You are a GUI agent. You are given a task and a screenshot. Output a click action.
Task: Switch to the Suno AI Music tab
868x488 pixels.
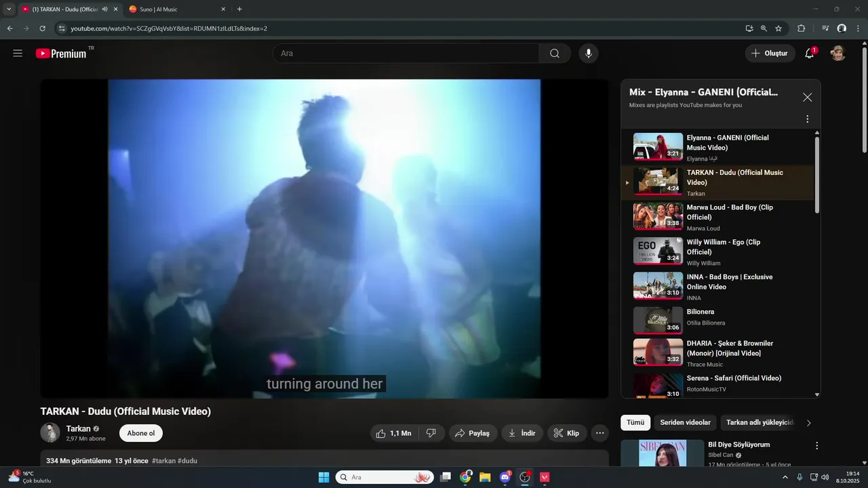[x=175, y=9]
